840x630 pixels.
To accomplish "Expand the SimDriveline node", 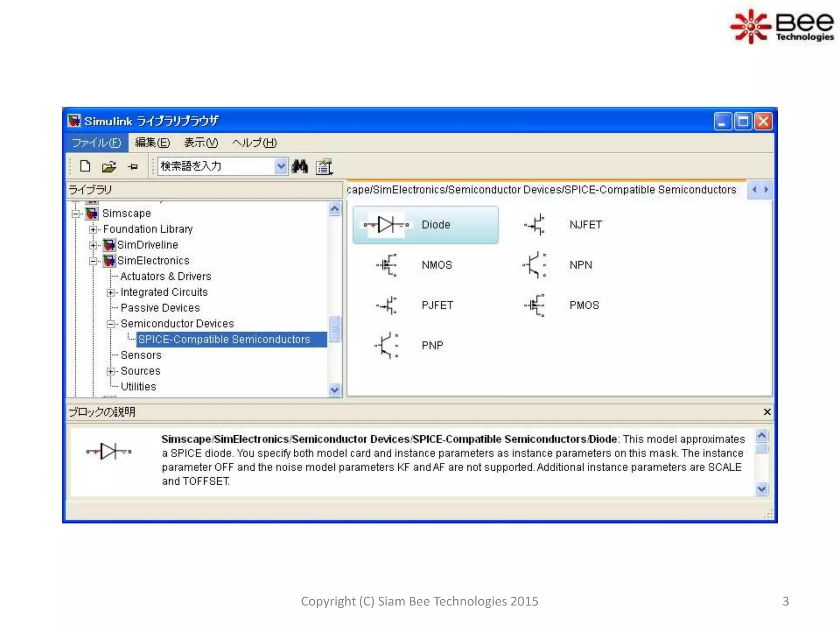I will 93,245.
